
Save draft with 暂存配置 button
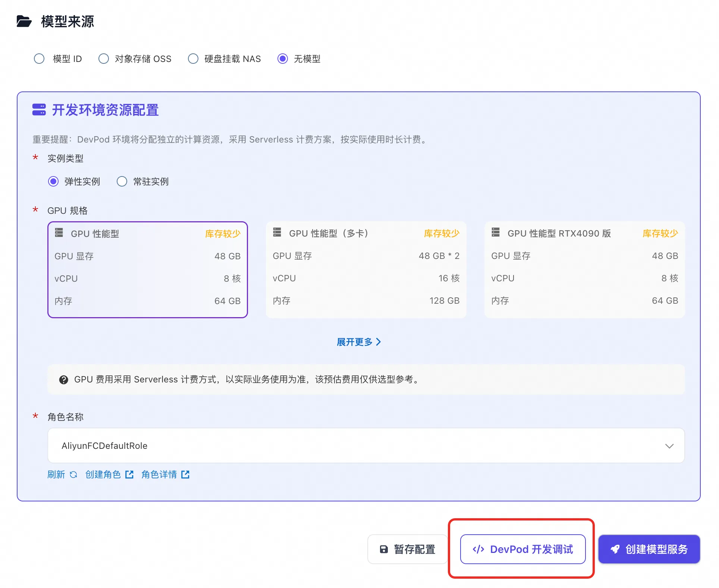407,549
